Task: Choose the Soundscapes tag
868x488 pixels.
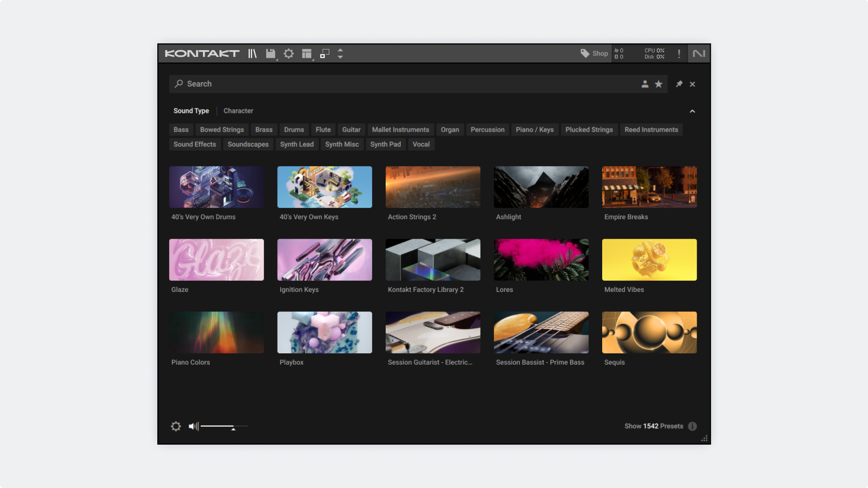Action: coord(248,145)
